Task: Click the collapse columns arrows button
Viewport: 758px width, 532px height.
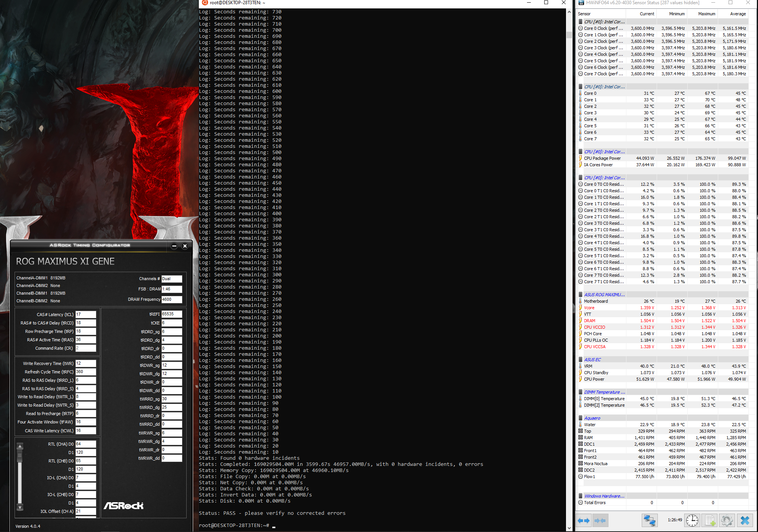Action: tap(600, 521)
